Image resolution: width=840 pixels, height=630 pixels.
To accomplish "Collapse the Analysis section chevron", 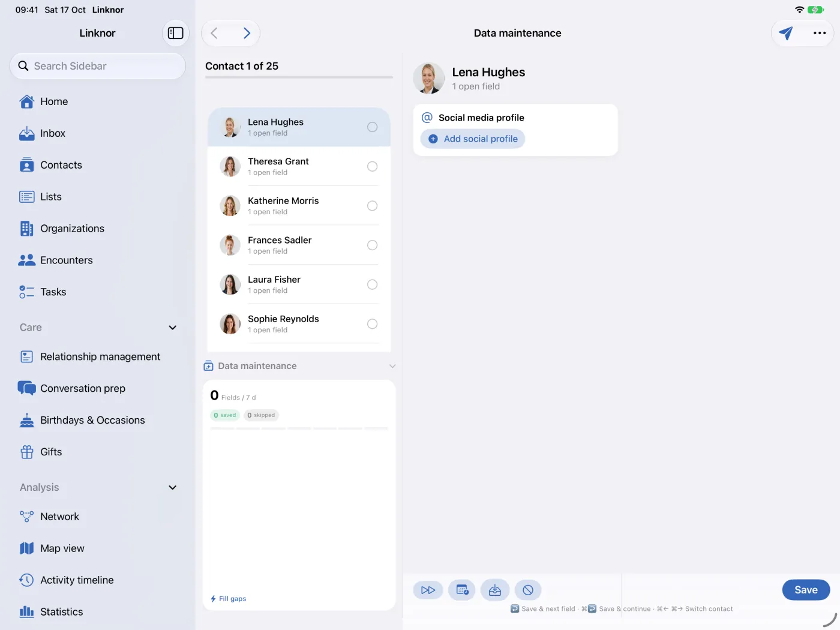I will point(173,487).
